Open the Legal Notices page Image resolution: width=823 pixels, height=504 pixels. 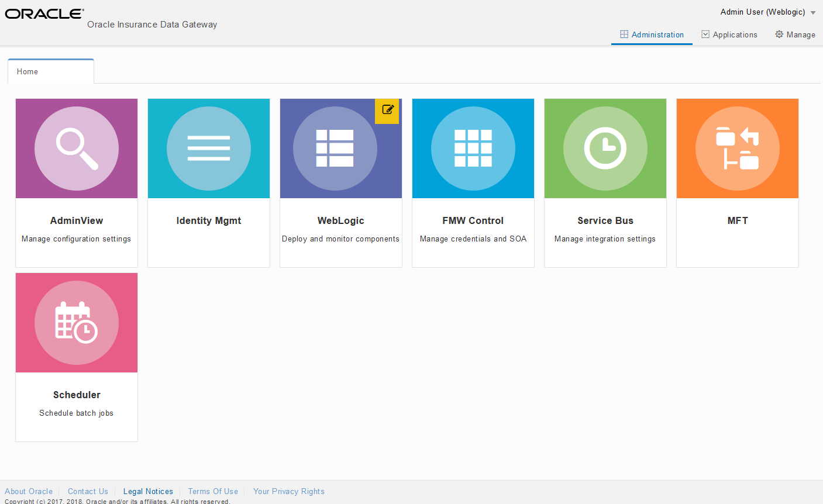tap(148, 491)
